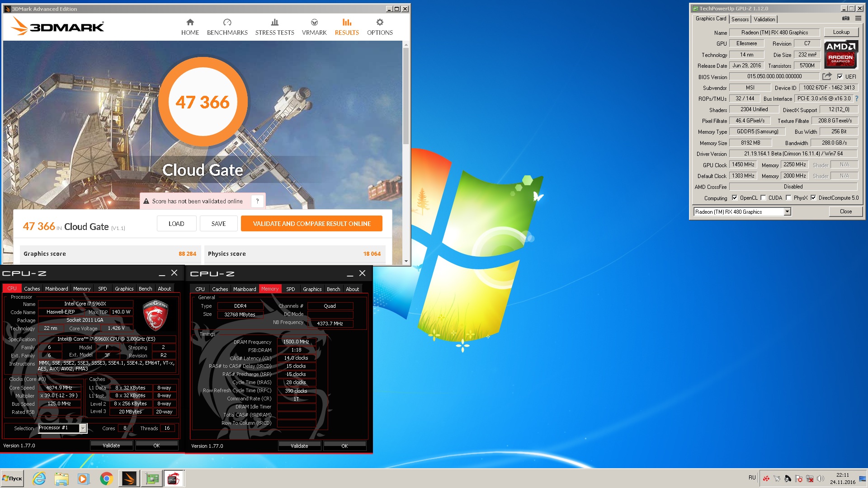Click the RU language indicator in the taskbar

752,478
